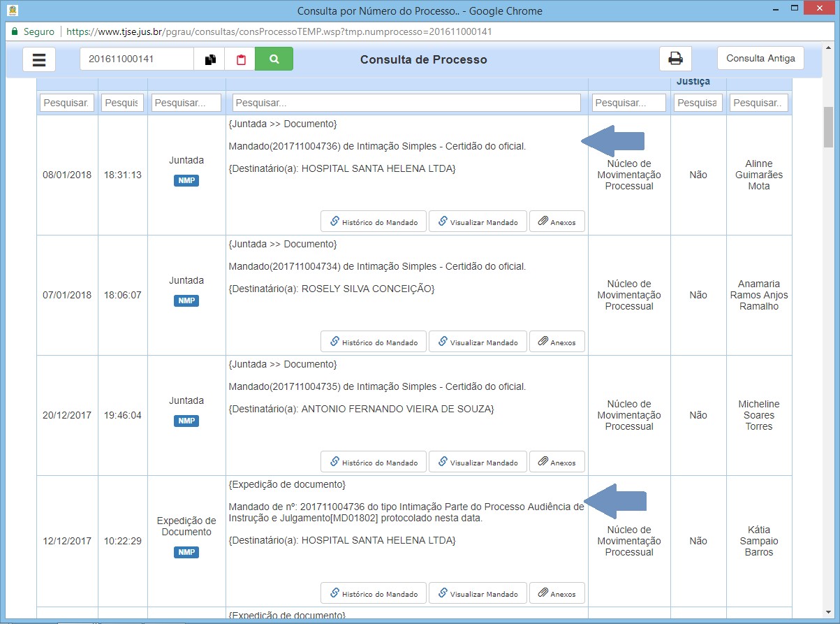Click the green search magnifier button

(274, 59)
